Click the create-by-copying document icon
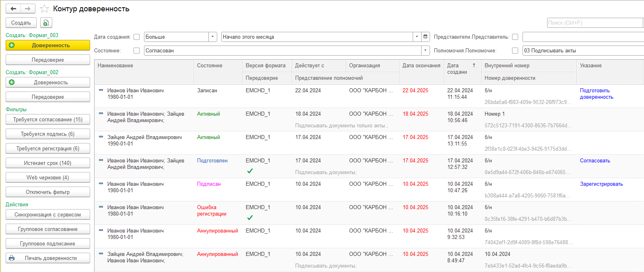The width and height of the screenshot is (644, 272). (x=46, y=23)
